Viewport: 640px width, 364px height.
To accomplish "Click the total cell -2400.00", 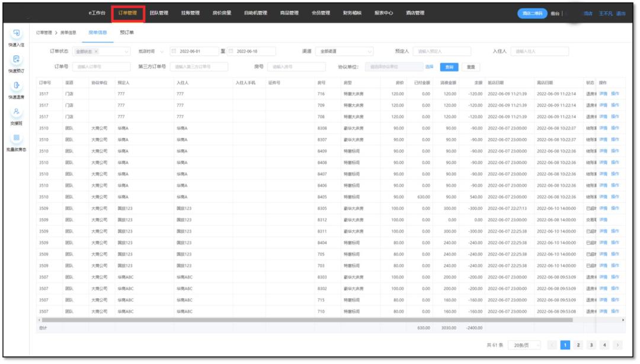I will [x=474, y=328].
